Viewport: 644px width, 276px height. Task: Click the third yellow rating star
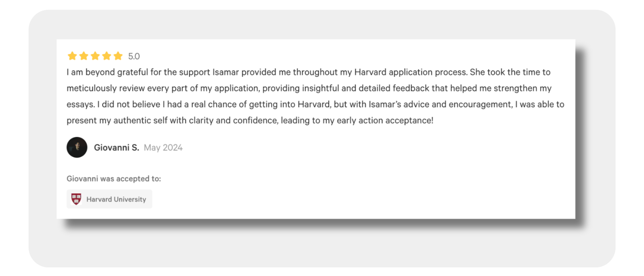coord(95,56)
